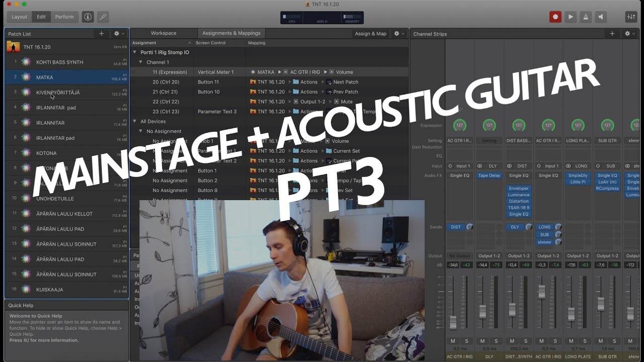
Task: Switch to Perform mode
Action: (64, 17)
